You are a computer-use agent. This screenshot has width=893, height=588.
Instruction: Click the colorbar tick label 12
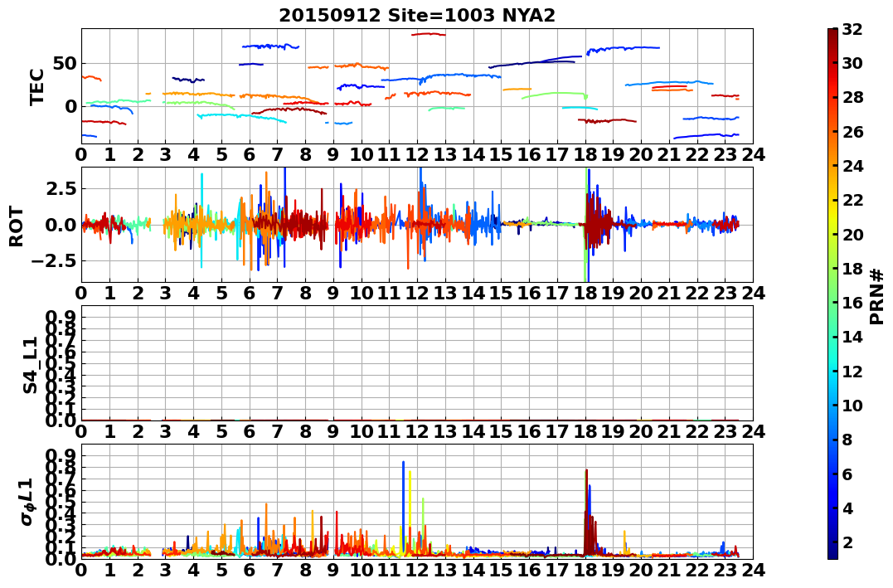click(x=852, y=371)
